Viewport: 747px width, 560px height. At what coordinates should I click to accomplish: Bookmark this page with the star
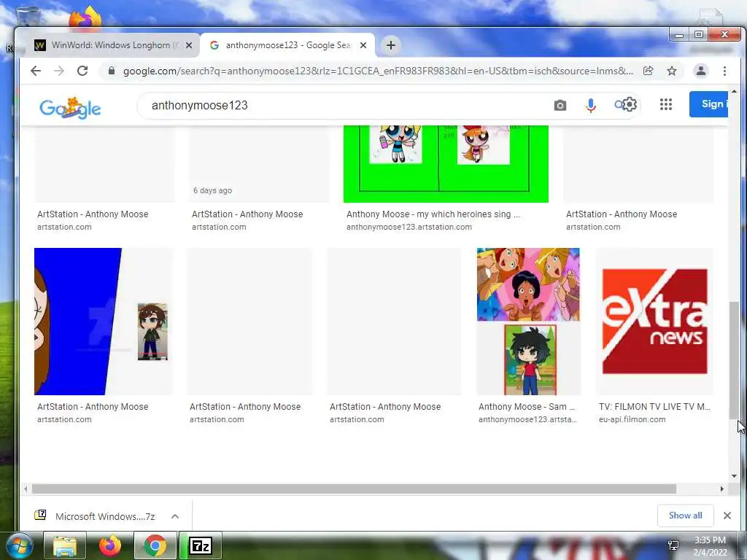coord(672,71)
